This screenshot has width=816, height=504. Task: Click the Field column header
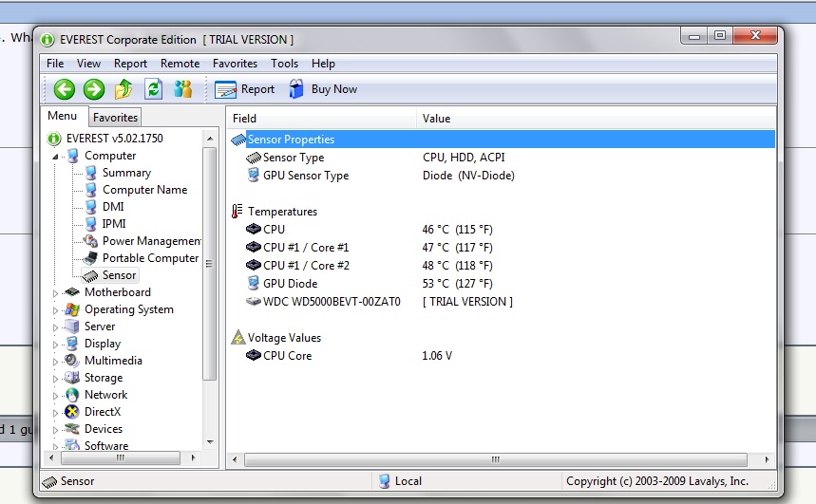coord(322,119)
